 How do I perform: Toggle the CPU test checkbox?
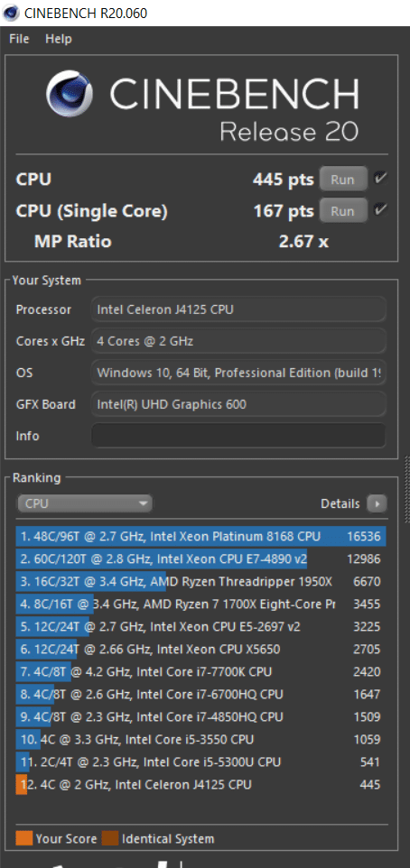click(x=380, y=179)
